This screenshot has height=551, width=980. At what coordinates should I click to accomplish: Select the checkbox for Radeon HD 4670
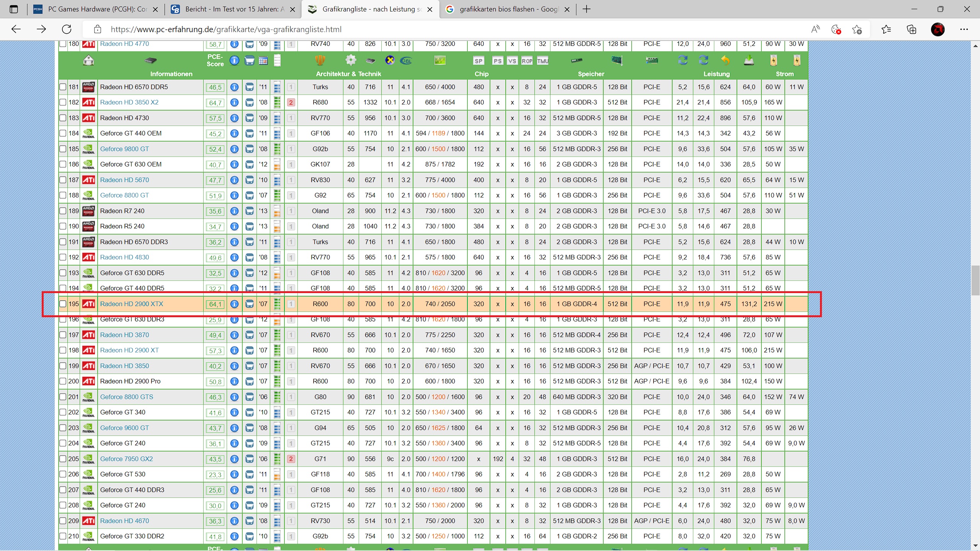click(63, 521)
